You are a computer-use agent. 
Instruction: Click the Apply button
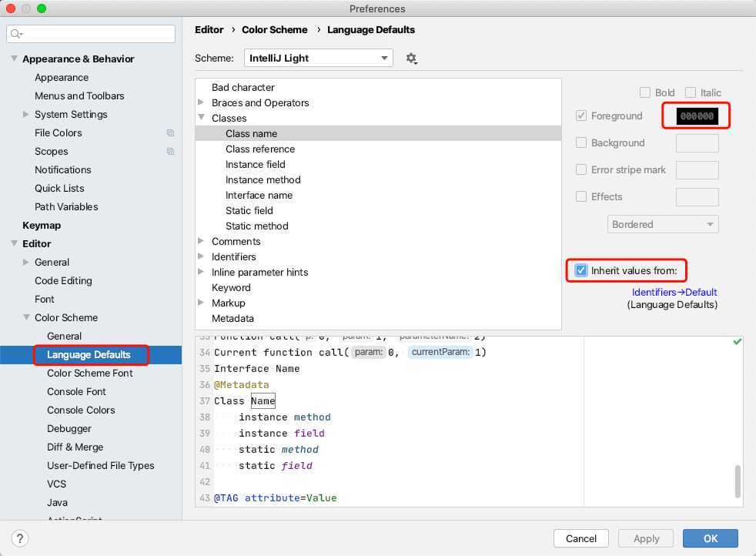646,538
